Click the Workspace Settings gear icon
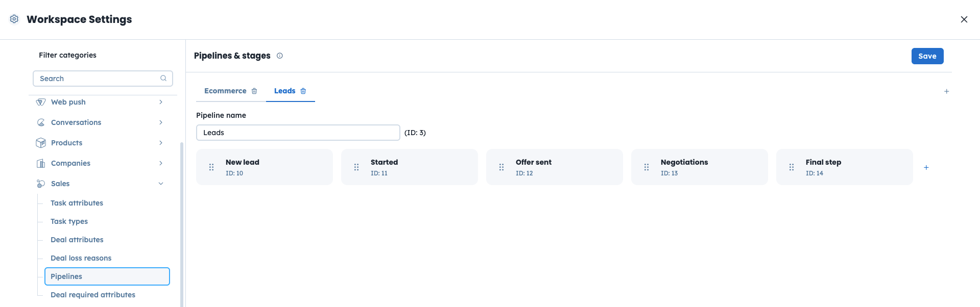The height and width of the screenshot is (307, 980). [14, 19]
